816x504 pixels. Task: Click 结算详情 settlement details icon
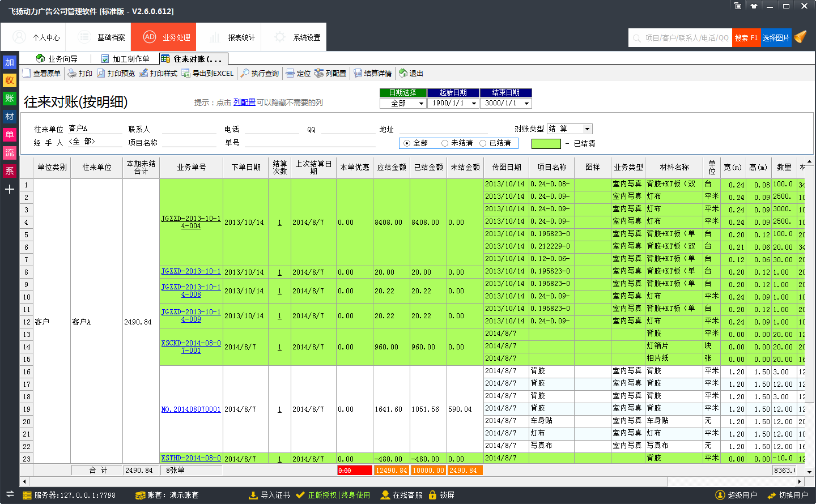[x=358, y=74]
